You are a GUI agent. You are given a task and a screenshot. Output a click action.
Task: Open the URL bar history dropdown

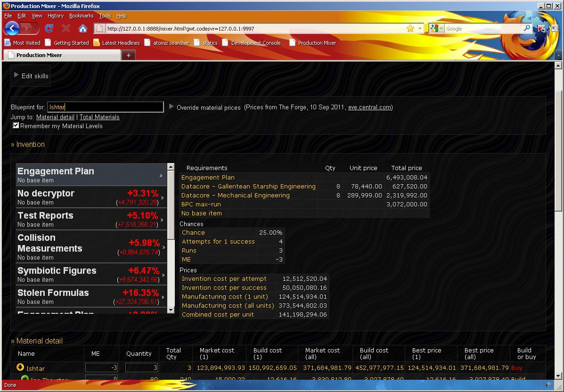point(420,28)
